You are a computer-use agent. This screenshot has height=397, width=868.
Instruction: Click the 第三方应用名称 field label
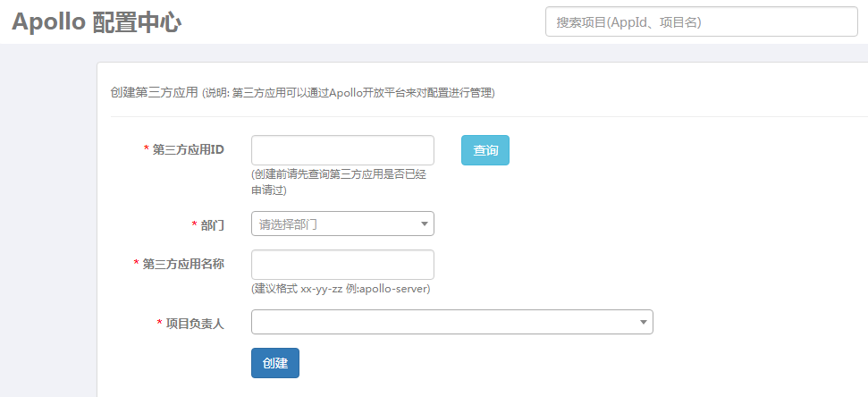[x=183, y=264]
